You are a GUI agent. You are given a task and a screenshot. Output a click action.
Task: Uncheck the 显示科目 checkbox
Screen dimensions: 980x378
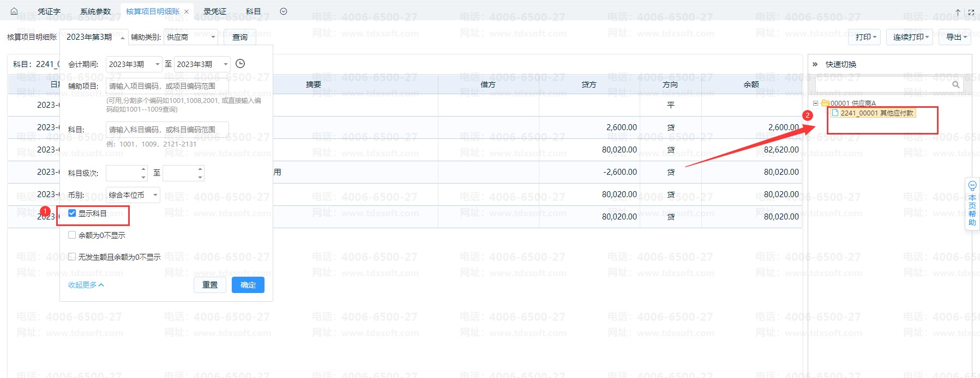tap(72, 213)
